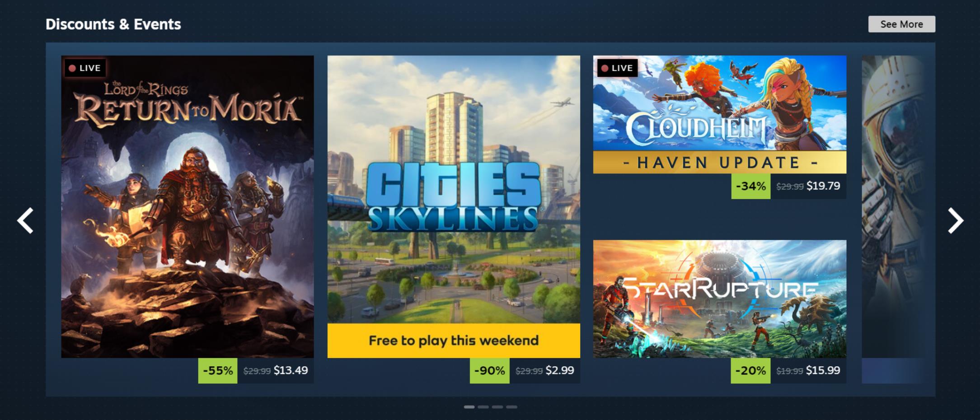Advance carousel with right arrow

point(955,220)
